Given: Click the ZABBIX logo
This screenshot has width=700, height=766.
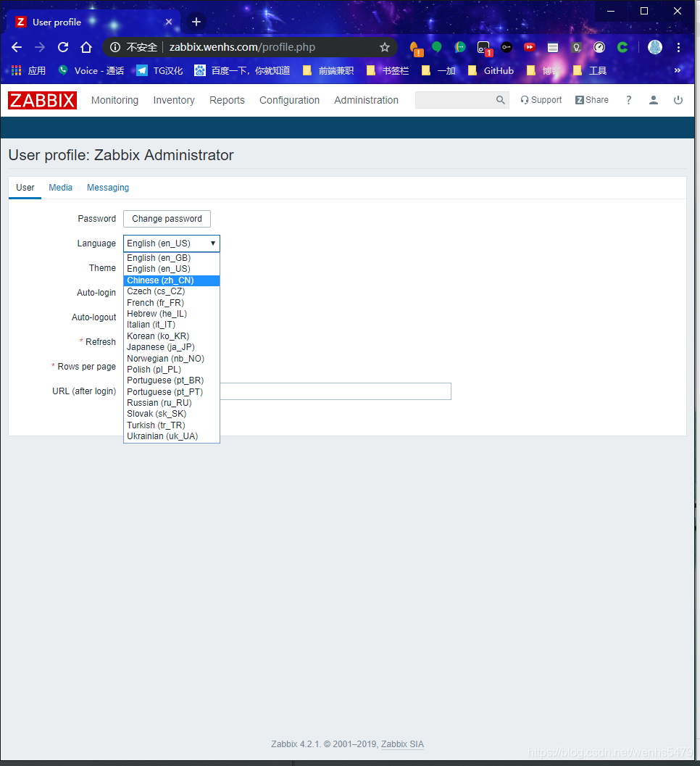Looking at the screenshot, I should [x=43, y=100].
